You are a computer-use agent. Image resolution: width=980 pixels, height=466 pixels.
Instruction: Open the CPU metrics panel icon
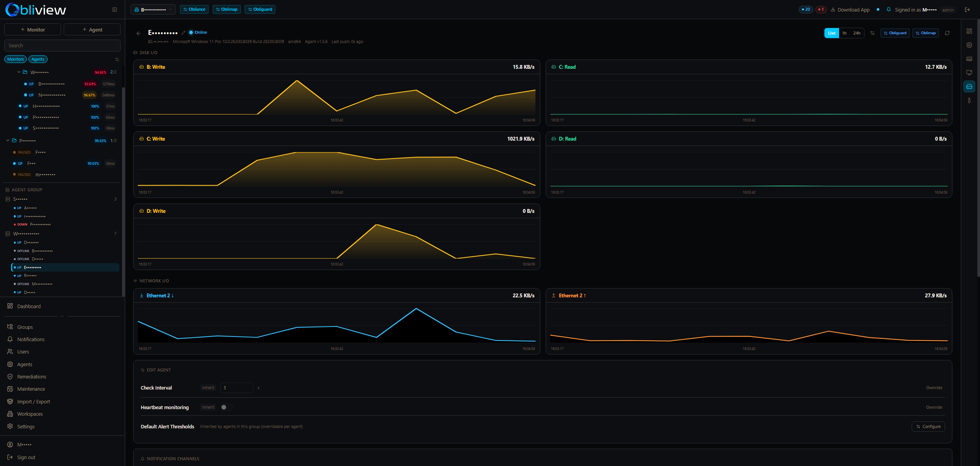pyautogui.click(x=970, y=45)
